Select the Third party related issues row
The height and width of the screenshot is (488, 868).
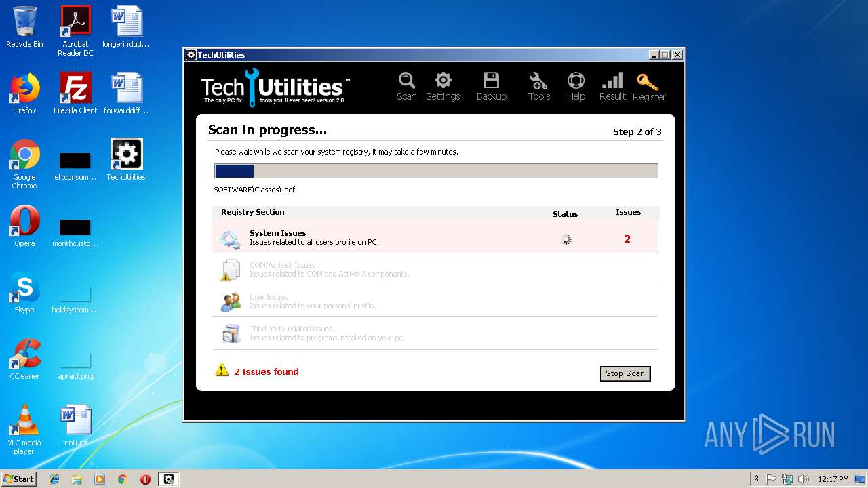coord(435,333)
